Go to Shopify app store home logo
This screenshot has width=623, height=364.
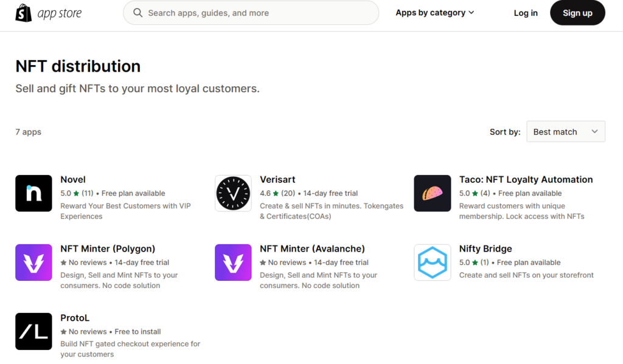click(x=49, y=13)
